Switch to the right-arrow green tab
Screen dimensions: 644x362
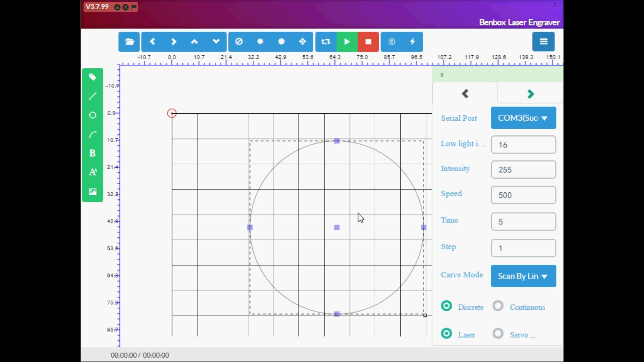tap(530, 94)
